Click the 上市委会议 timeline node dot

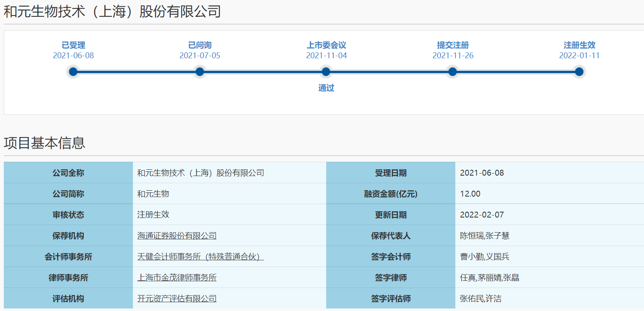click(x=326, y=72)
